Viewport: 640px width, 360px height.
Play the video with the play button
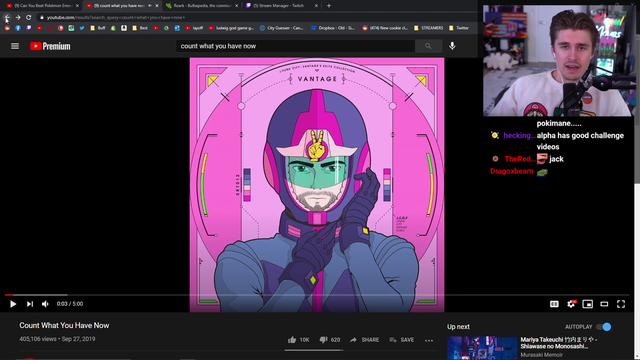point(13,304)
